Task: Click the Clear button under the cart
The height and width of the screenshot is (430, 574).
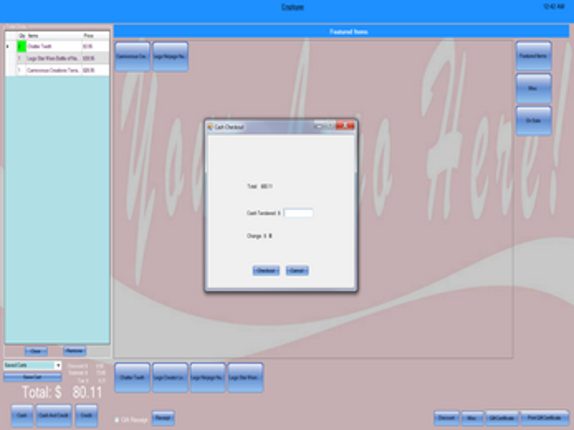Action: click(36, 351)
